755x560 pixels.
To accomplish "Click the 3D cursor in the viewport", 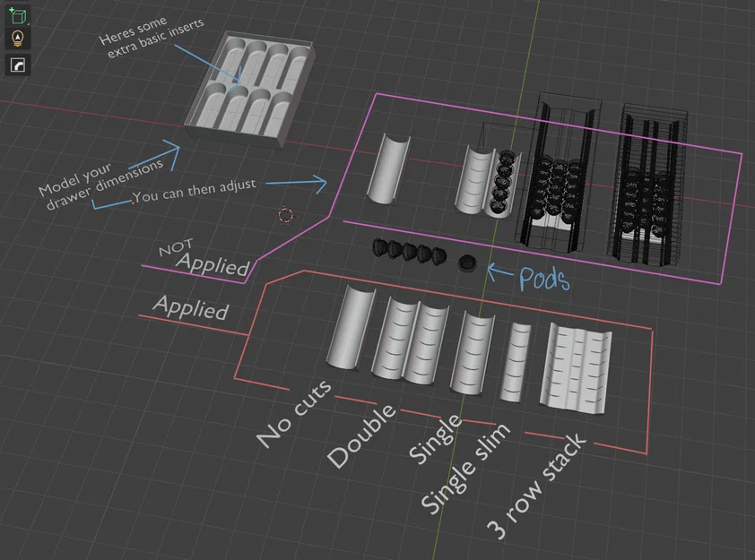I will click(285, 215).
